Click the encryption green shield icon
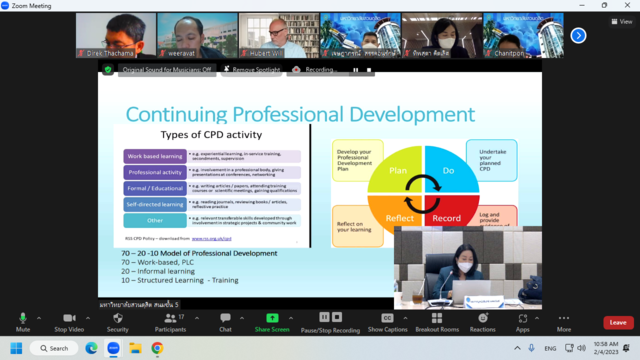The image size is (640, 360). (108, 70)
